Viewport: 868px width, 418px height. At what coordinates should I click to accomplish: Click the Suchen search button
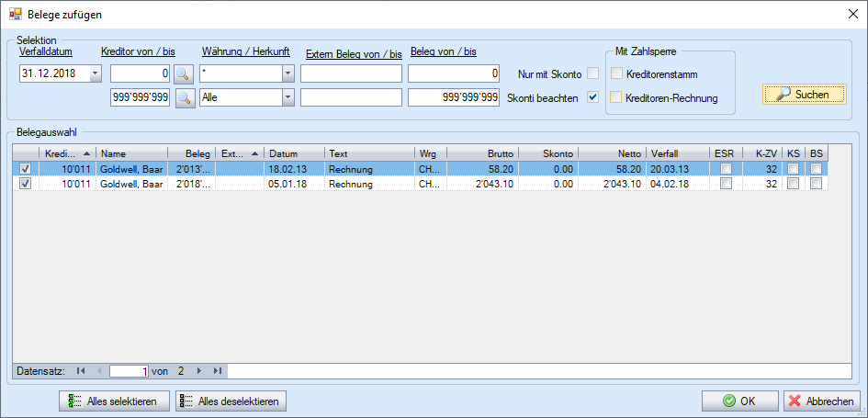[x=804, y=94]
